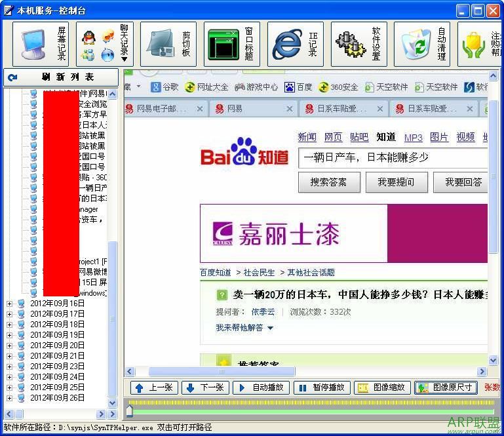Click the Baidu 知道 logo

(x=244, y=151)
